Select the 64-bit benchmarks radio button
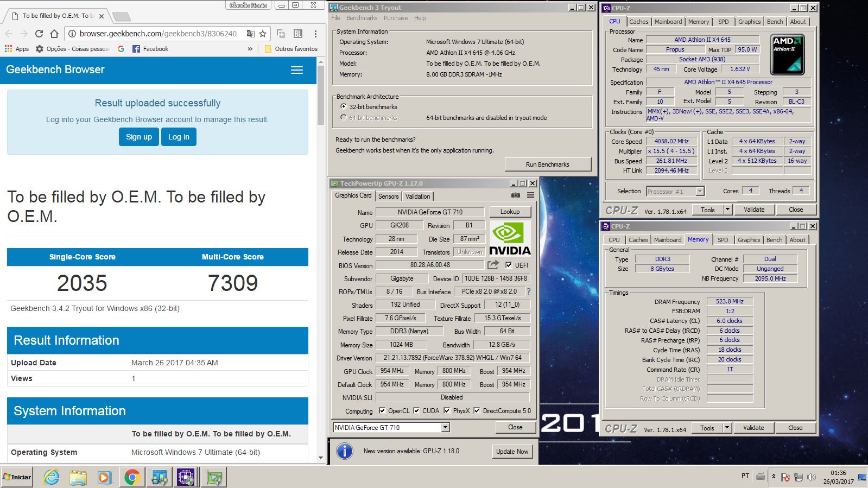 (x=343, y=118)
